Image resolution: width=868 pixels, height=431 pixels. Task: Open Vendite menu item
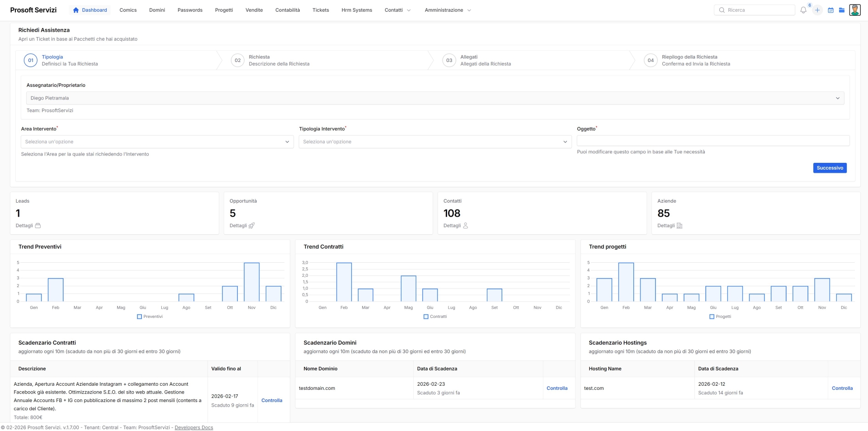click(x=254, y=10)
